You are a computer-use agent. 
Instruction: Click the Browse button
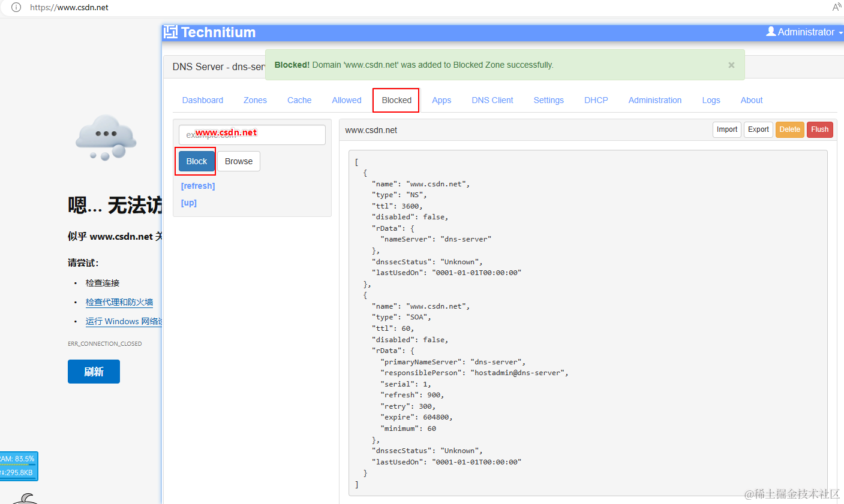(239, 161)
